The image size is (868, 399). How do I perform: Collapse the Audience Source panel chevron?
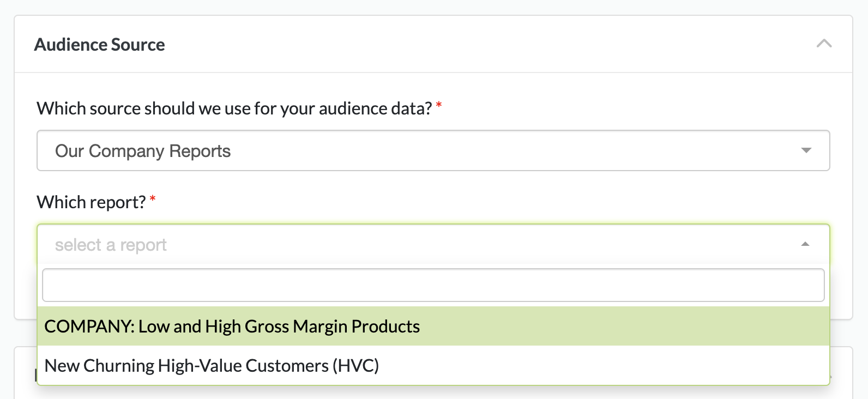pos(824,44)
